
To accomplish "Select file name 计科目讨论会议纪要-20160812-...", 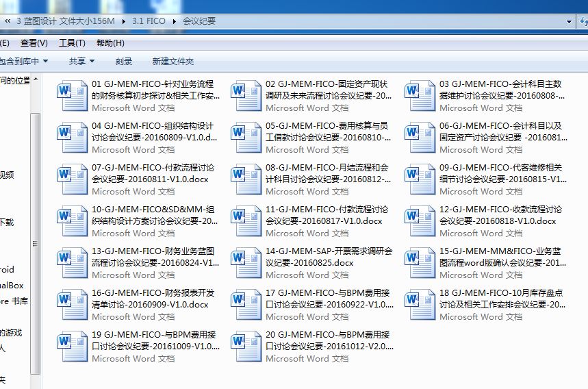I will coord(328,179).
